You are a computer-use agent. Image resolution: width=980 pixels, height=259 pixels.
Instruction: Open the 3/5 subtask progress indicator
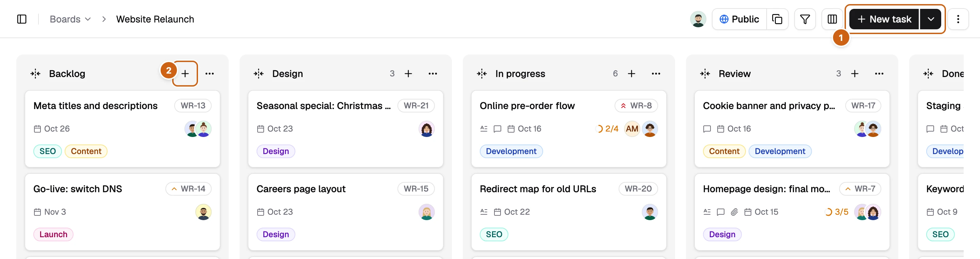click(x=837, y=212)
